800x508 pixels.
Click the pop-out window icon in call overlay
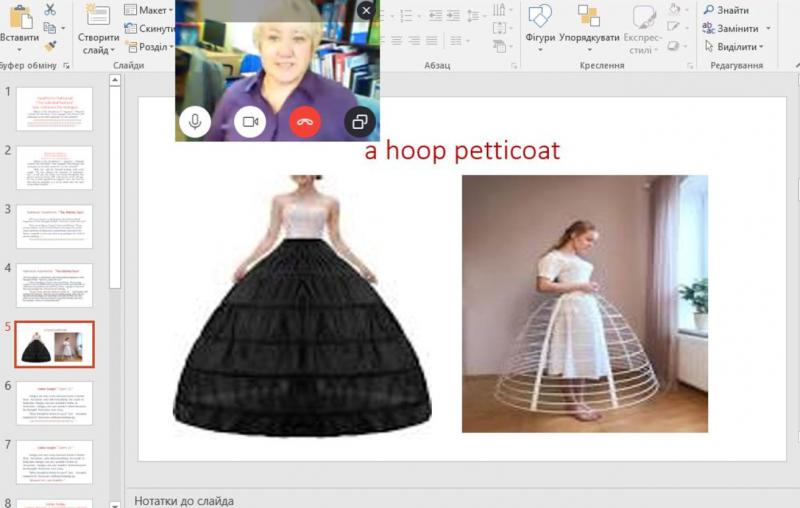click(360, 122)
